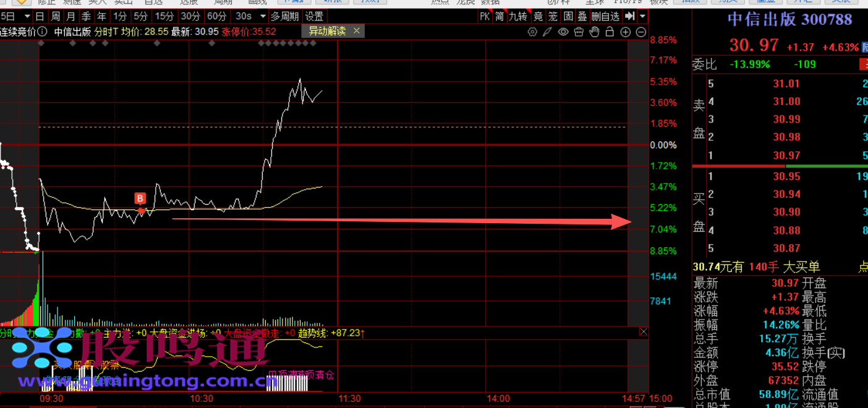Open chart settings gear icon
The height and width of the screenshot is (408, 868).
tap(533, 32)
